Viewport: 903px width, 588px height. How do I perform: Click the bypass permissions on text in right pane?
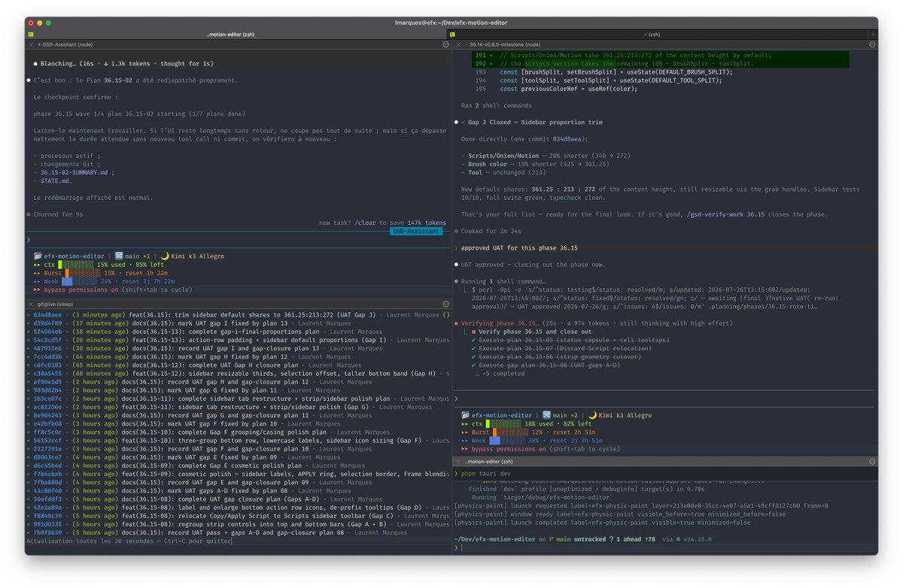pyautogui.click(x=509, y=449)
